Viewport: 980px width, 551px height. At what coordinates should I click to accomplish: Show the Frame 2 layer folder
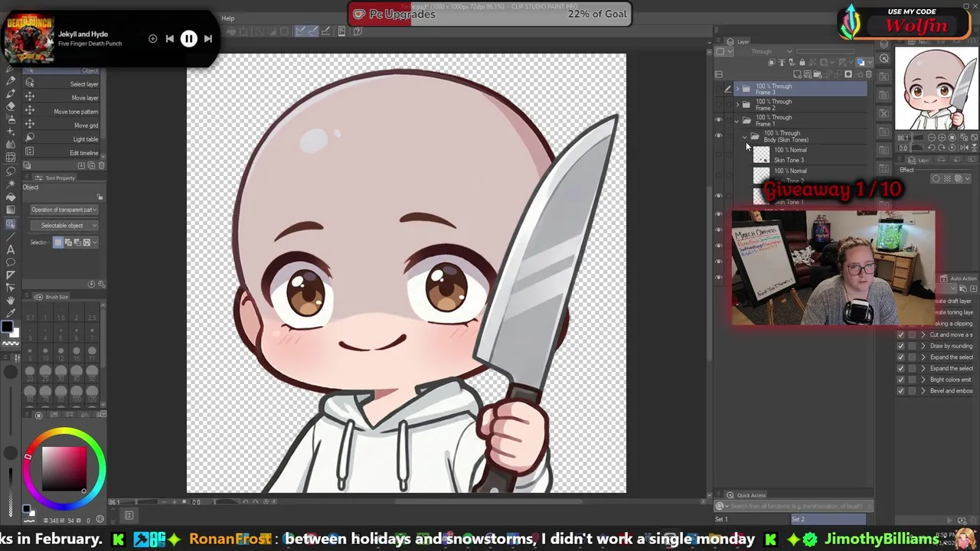point(718,105)
